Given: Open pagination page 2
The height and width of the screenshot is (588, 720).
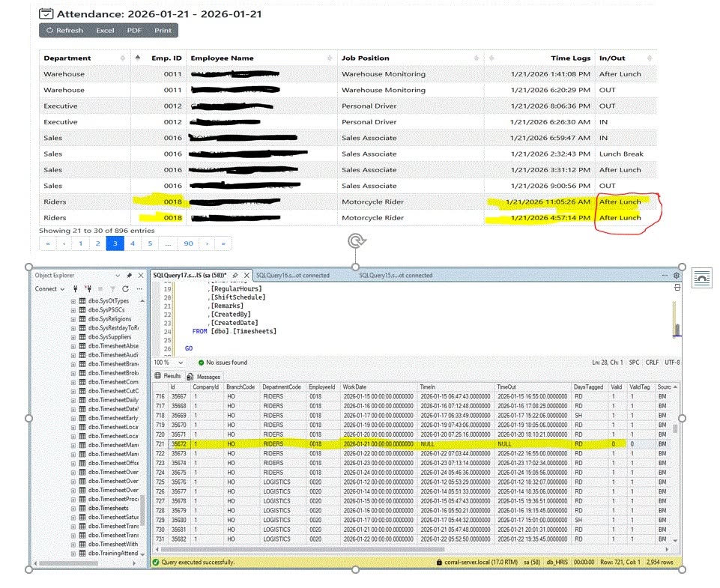Looking at the screenshot, I should click(x=98, y=243).
